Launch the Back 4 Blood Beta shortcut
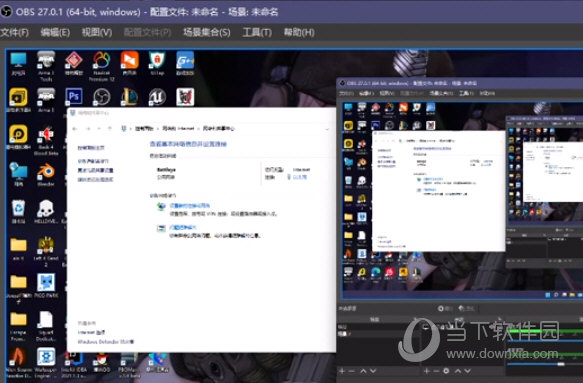 tap(46, 141)
